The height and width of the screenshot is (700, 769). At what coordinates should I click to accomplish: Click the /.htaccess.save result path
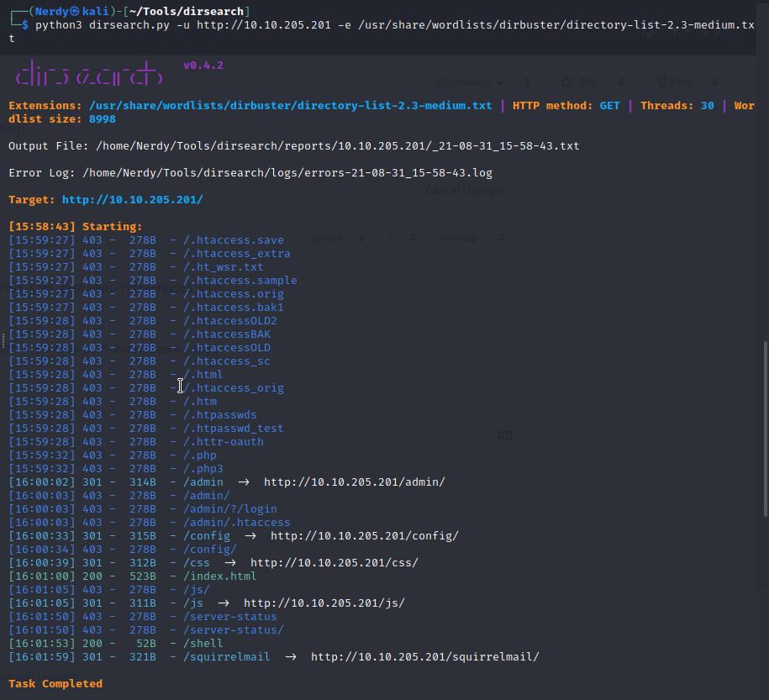coord(234,239)
